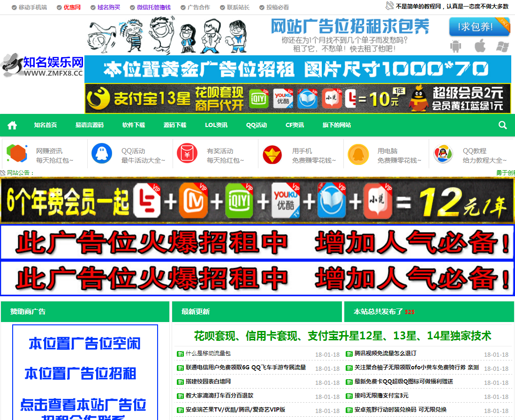Click the check icon beside 投稿必看
Viewport: 515px width, 420px height.
point(262,7)
